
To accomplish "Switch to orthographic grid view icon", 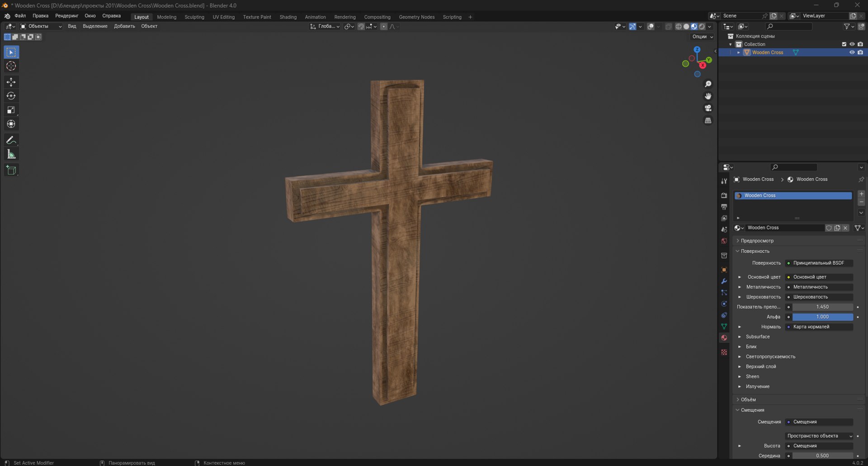I will click(x=708, y=120).
